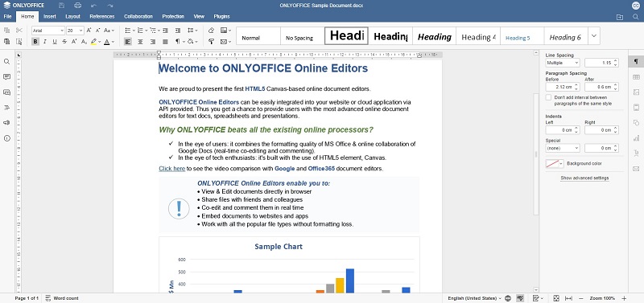The image size is (644, 303).
Task: Clear style with eraser icon
Action: tap(211, 31)
